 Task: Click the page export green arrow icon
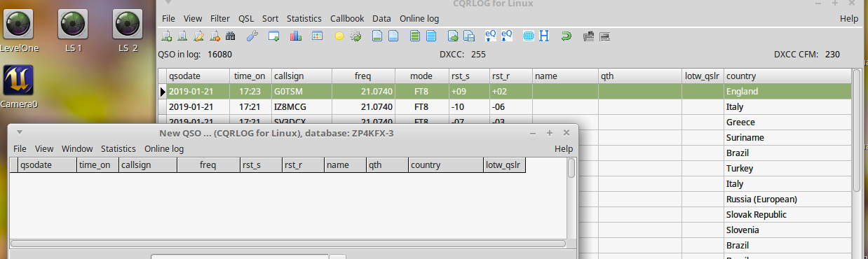[453, 36]
